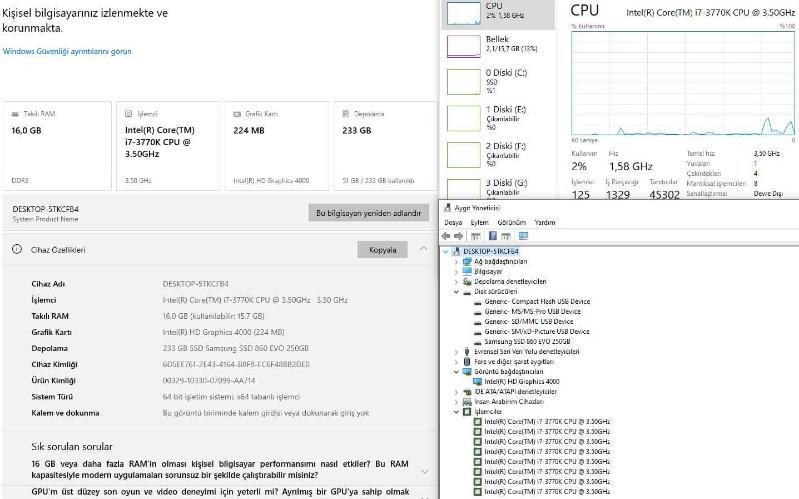Click the info icon beside Cihaz Özellikleri
799x499 pixels.
point(17,250)
